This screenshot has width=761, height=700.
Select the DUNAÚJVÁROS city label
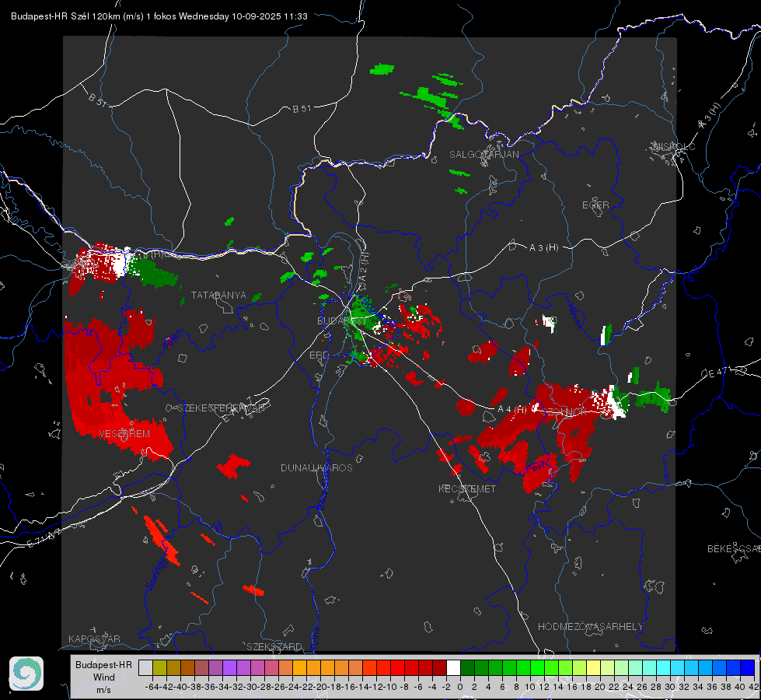pyautogui.click(x=316, y=467)
